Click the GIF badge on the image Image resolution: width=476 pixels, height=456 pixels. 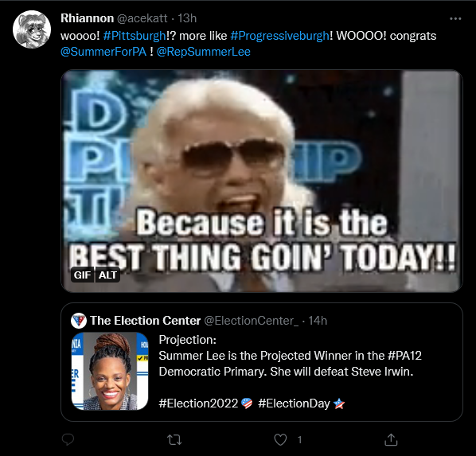pos(82,275)
